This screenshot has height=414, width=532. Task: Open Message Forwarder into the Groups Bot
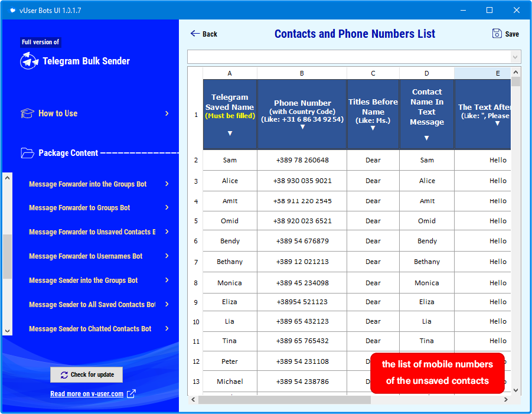point(88,184)
